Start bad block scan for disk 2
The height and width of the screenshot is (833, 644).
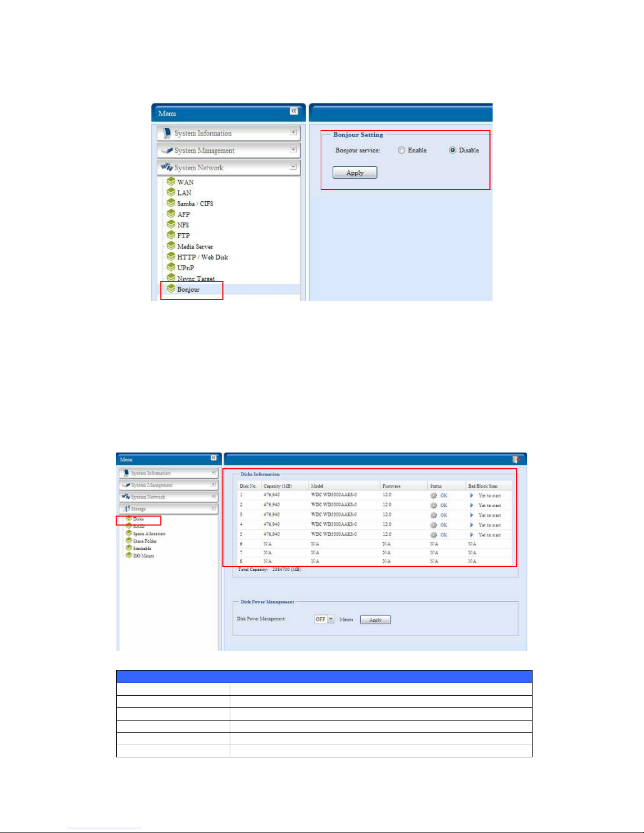tap(472, 505)
